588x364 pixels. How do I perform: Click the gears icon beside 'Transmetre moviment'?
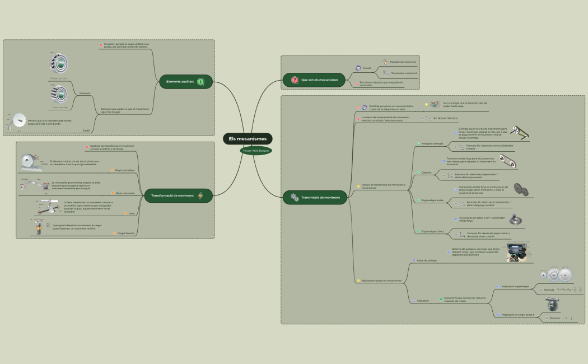click(x=385, y=73)
